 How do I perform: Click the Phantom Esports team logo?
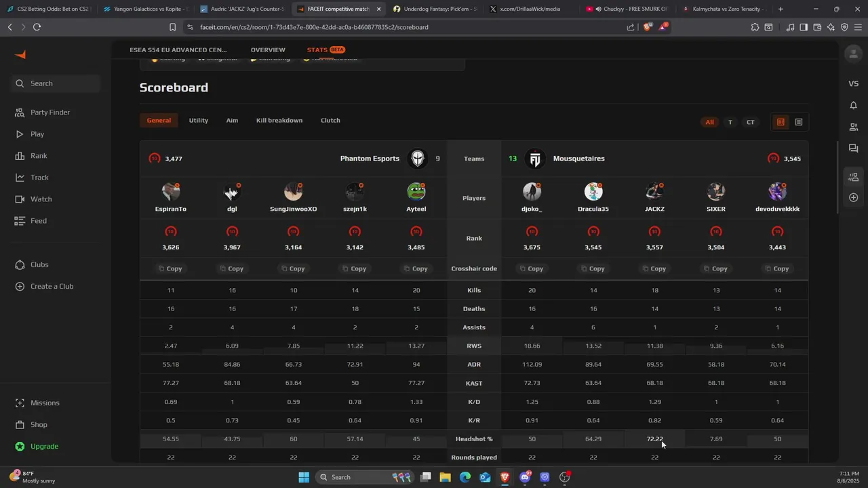pyautogui.click(x=418, y=159)
